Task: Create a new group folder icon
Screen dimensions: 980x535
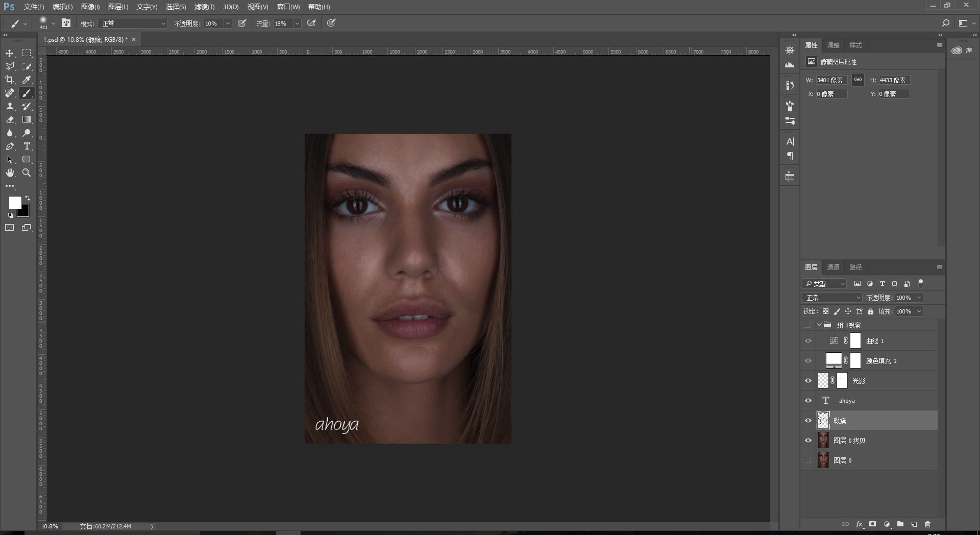Action: click(900, 524)
